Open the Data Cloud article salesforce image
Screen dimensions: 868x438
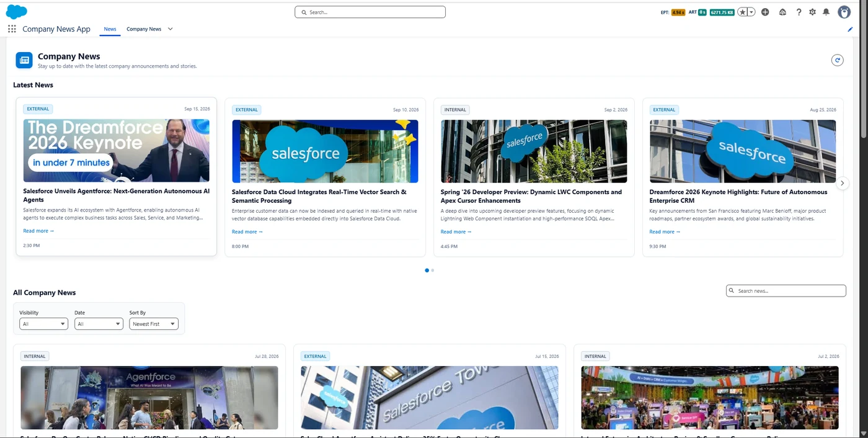(325, 151)
